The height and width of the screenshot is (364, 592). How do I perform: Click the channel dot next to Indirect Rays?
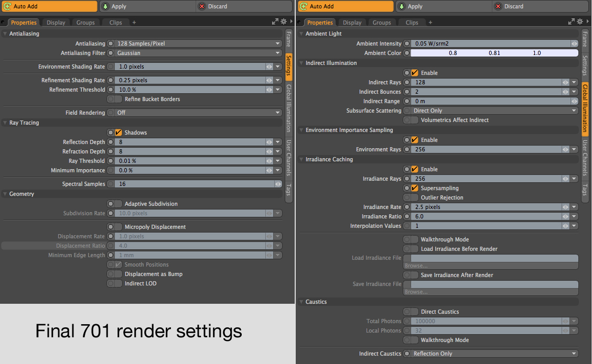click(407, 83)
